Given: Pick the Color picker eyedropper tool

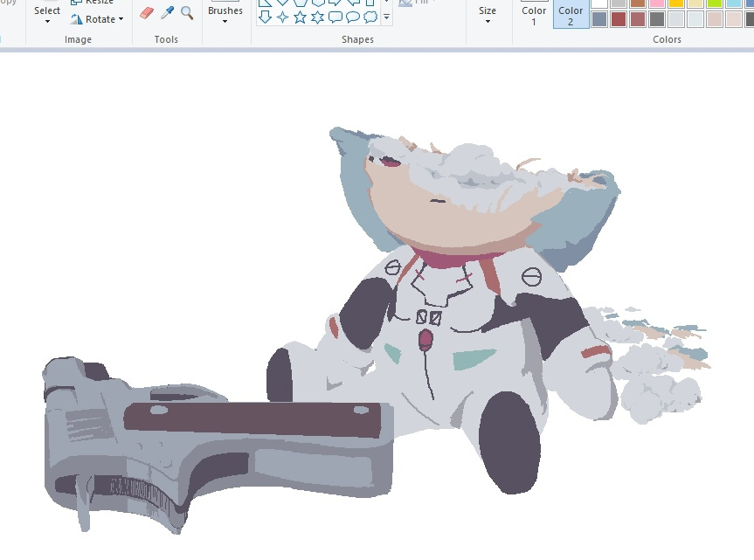Looking at the screenshot, I should point(167,13).
